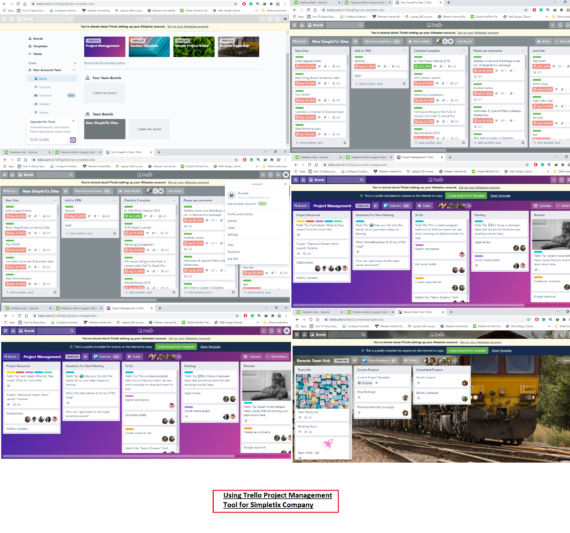This screenshot has width=570, height=533.
Task: Dismiss the Upgrade this Team card
Action: click(x=73, y=121)
